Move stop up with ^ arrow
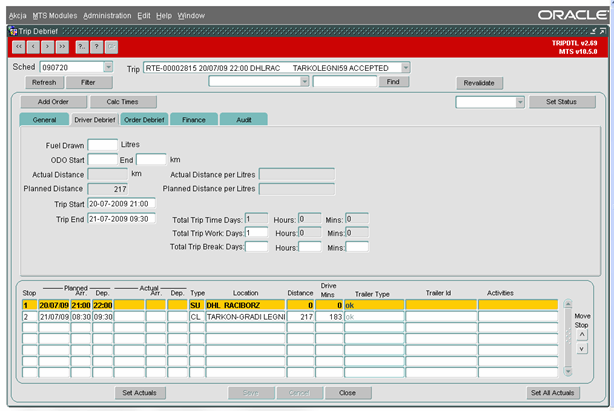The height and width of the screenshot is (411, 614). coord(582,335)
